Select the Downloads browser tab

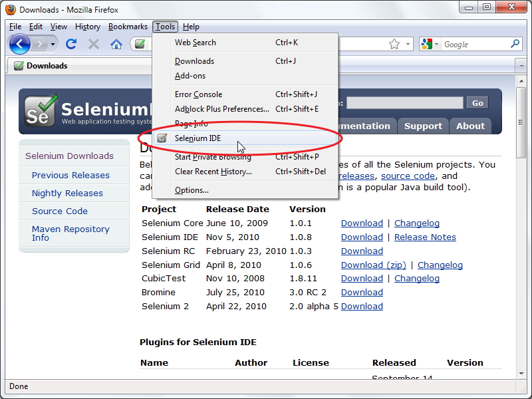coord(79,66)
